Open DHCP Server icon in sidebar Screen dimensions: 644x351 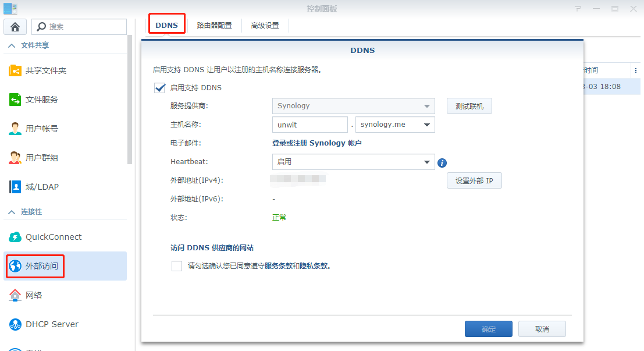[x=15, y=324]
